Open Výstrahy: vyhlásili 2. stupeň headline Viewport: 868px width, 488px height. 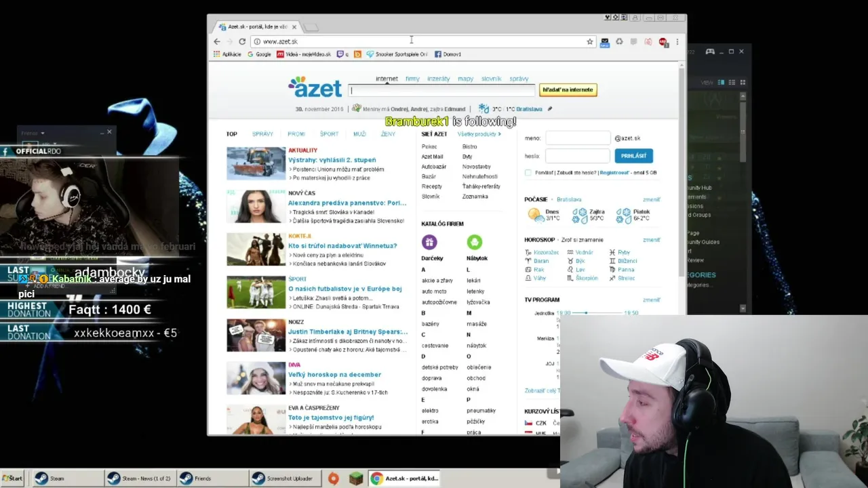[332, 160]
